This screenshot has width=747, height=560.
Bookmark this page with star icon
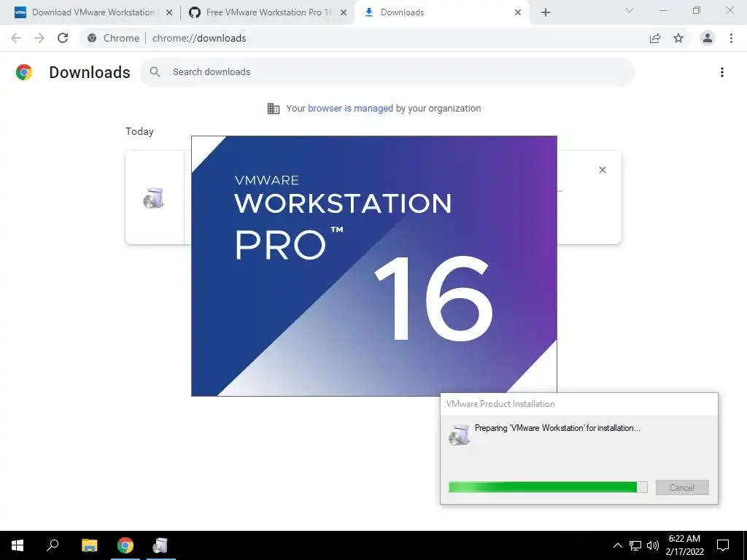(x=678, y=38)
